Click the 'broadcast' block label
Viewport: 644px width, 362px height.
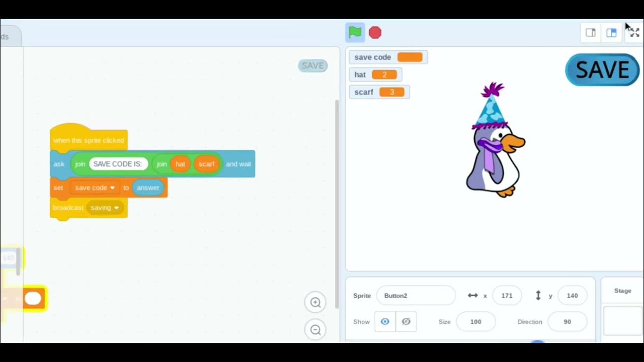point(68,208)
